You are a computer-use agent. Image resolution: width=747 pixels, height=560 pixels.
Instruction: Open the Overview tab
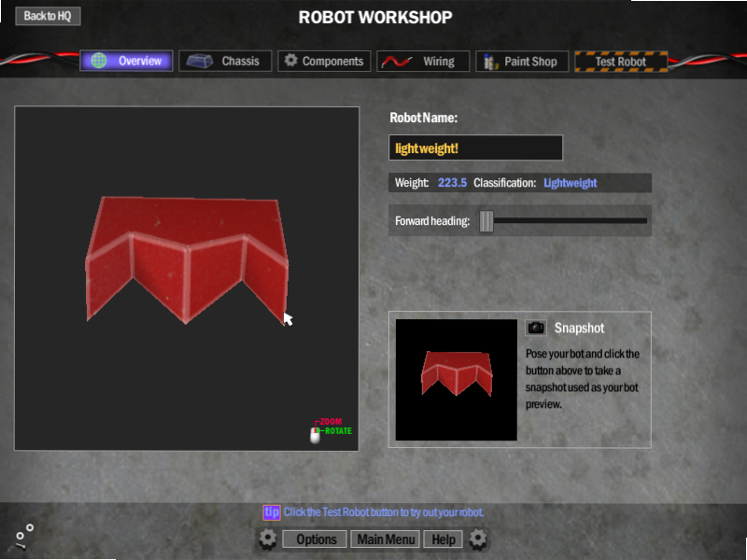[126, 61]
